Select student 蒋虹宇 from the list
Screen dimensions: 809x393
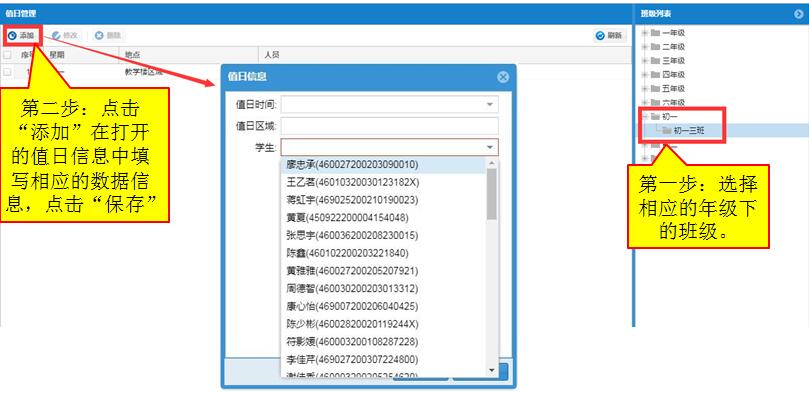tap(383, 200)
